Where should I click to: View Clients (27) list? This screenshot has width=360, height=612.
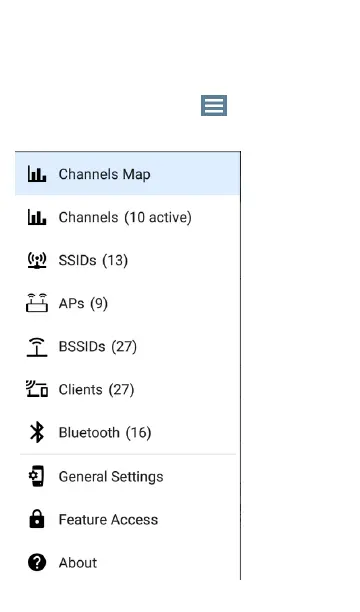[128, 390]
